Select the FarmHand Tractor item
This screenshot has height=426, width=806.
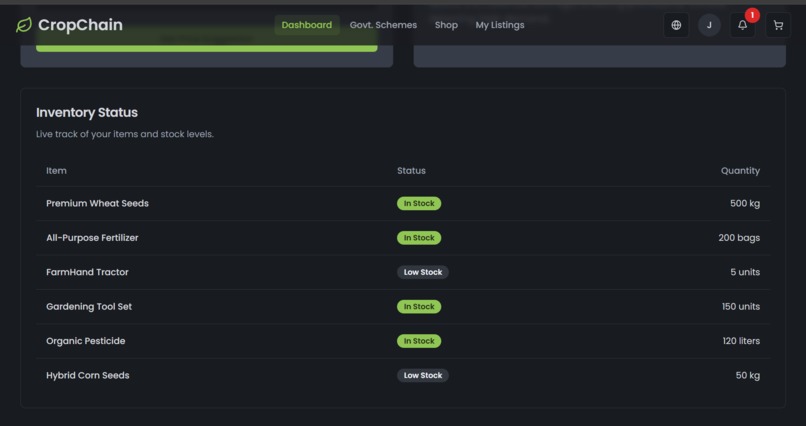tap(87, 272)
